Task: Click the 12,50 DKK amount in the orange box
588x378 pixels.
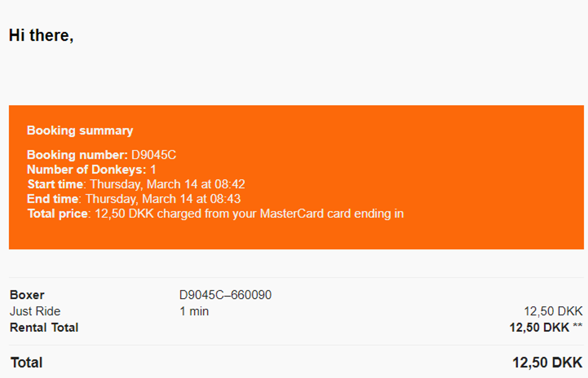Action: [125, 214]
